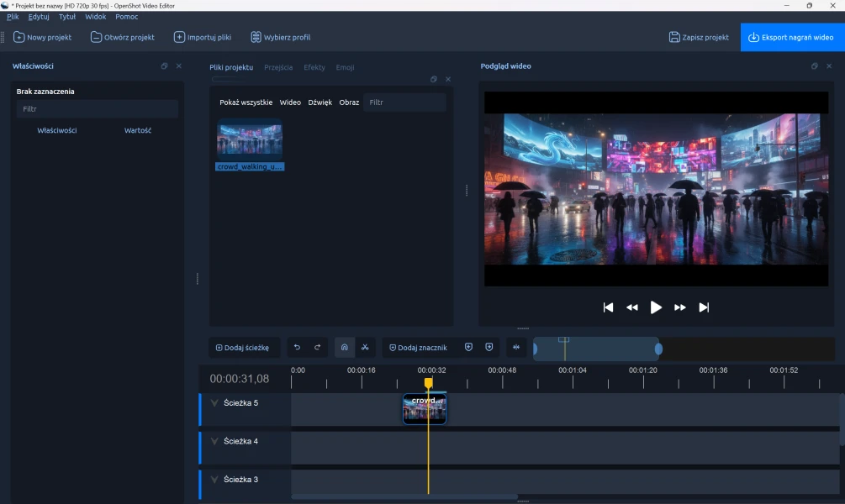Image resolution: width=845 pixels, height=504 pixels.
Task: Expand the Ścieżka 5 track menu
Action: pos(214,403)
